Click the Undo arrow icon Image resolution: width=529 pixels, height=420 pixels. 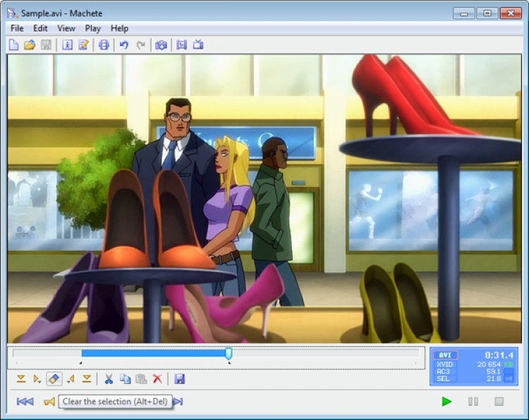point(124,45)
